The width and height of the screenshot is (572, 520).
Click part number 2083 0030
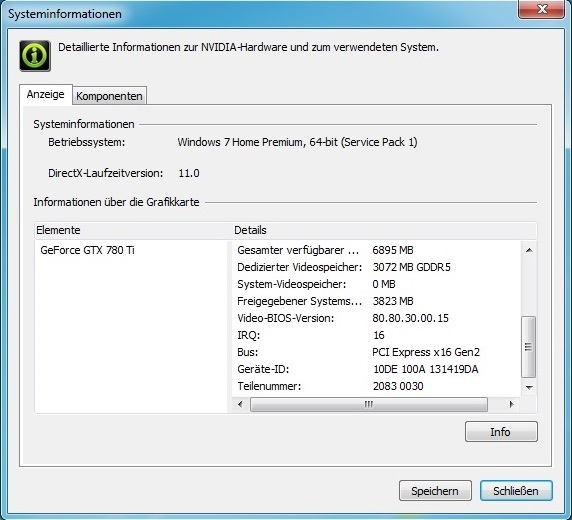click(398, 386)
